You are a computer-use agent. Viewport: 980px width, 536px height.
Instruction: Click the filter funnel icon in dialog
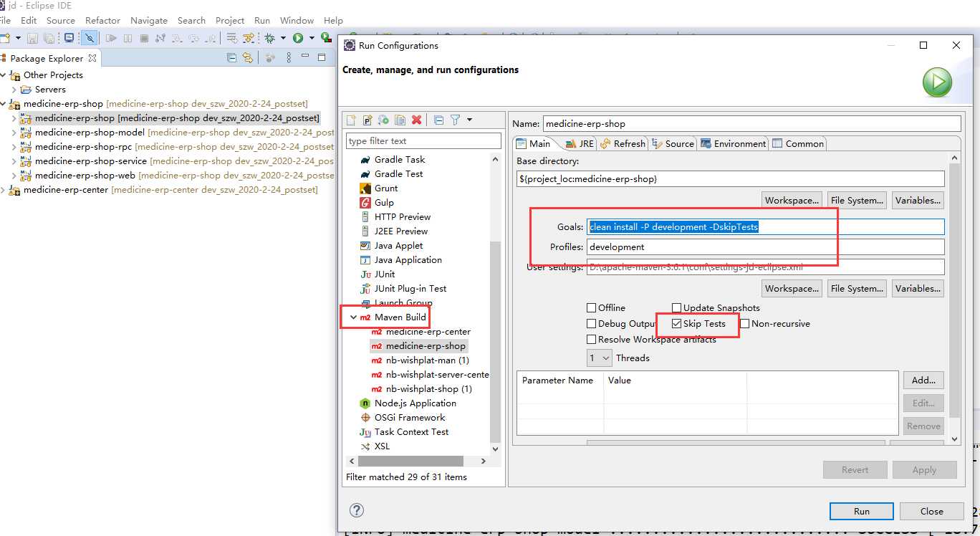tap(455, 120)
